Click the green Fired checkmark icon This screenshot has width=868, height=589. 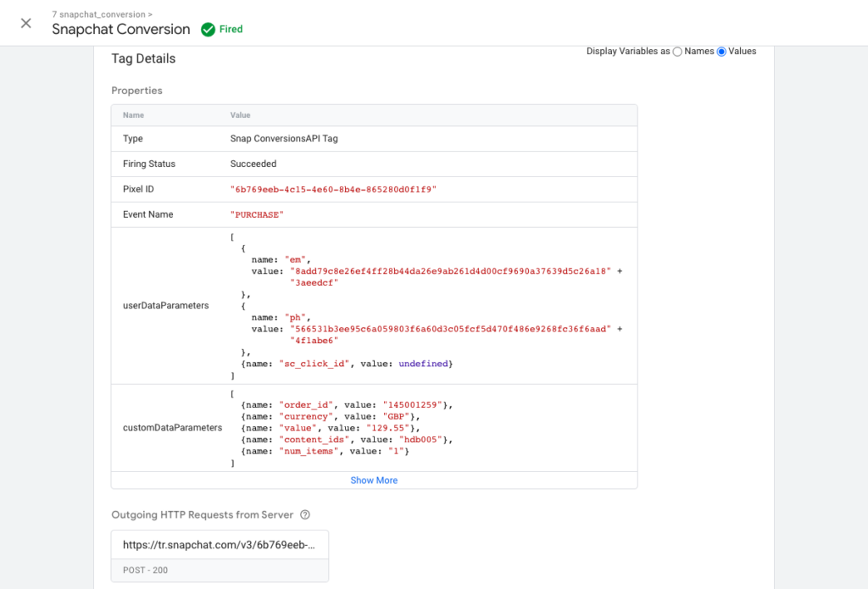(x=208, y=30)
